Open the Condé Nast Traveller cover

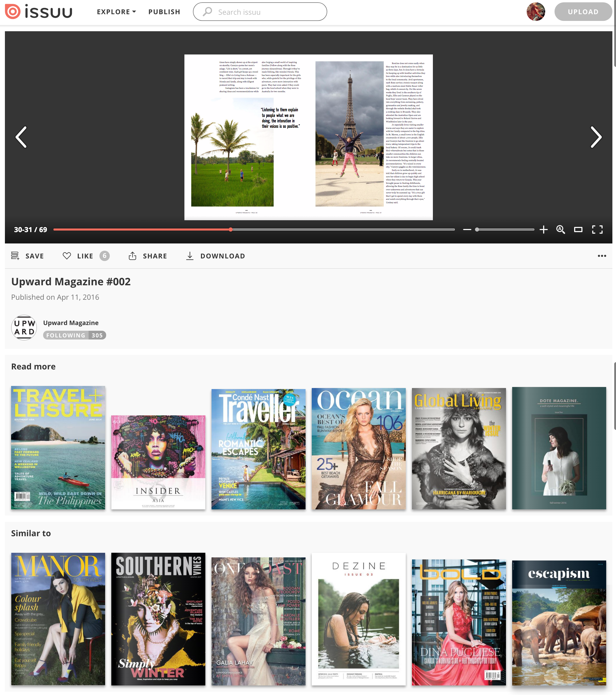(259, 449)
